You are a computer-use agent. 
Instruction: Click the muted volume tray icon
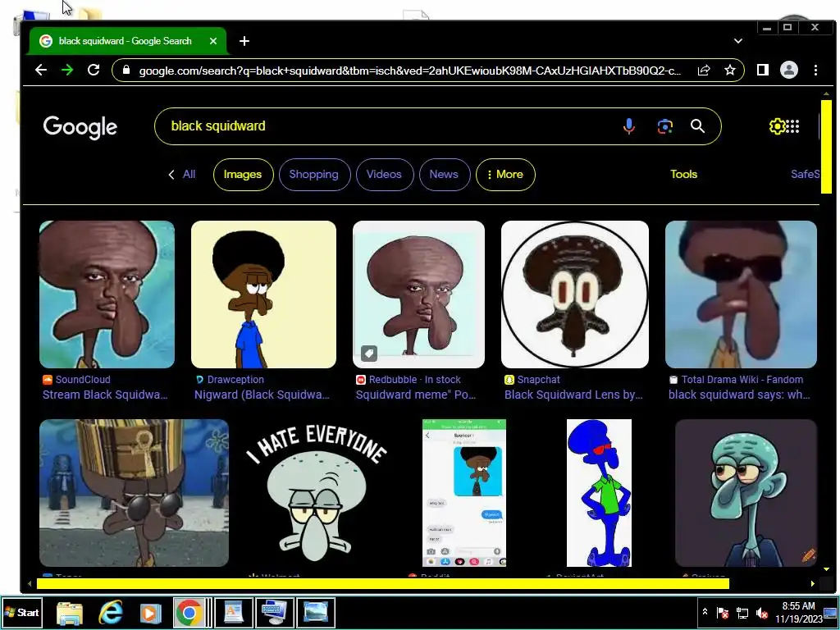[x=761, y=612]
